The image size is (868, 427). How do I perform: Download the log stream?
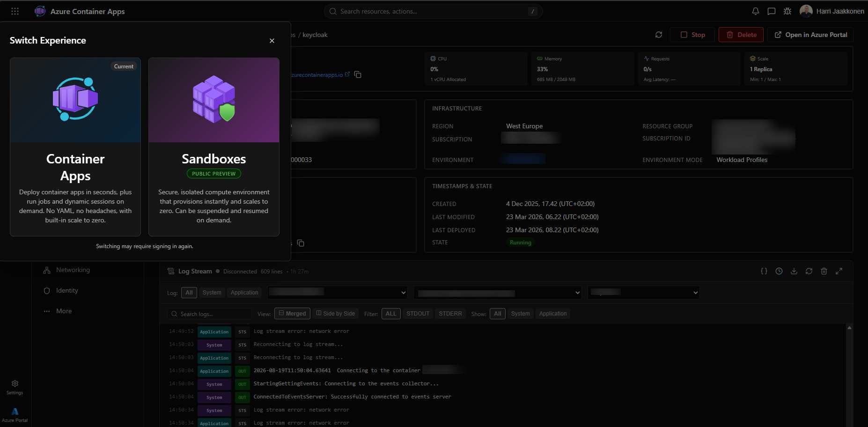pyautogui.click(x=794, y=271)
